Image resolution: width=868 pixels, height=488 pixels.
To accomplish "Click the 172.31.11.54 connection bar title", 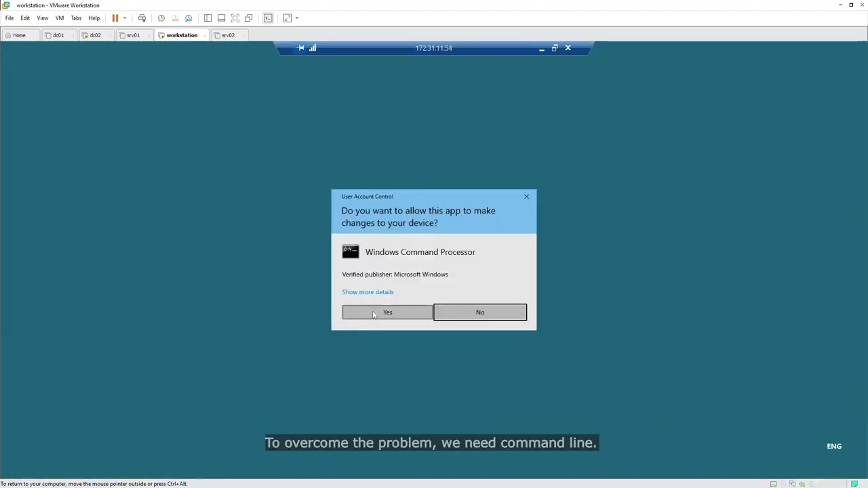I will pos(434,48).
